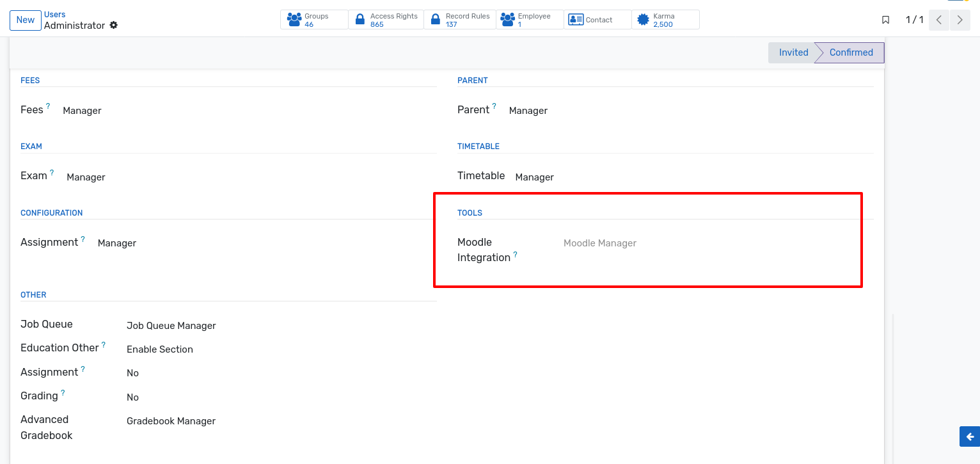Click the Administrator record title
This screenshot has width=980, height=464.
[x=74, y=26]
